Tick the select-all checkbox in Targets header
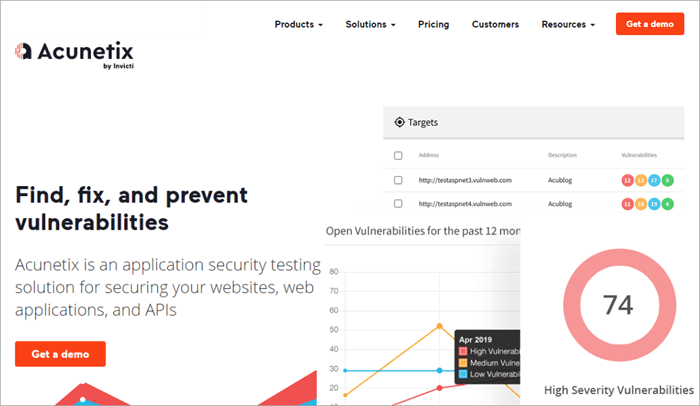700x406 pixels. click(x=398, y=155)
